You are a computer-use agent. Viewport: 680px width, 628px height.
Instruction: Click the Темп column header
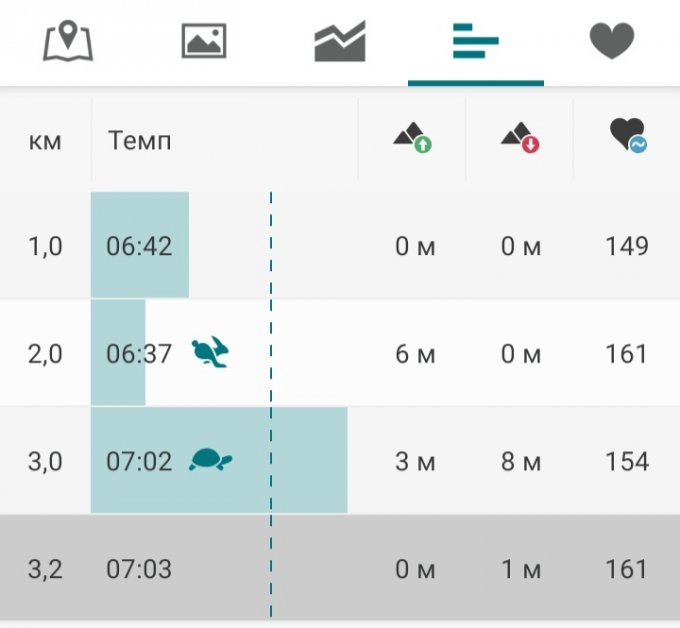(x=139, y=141)
